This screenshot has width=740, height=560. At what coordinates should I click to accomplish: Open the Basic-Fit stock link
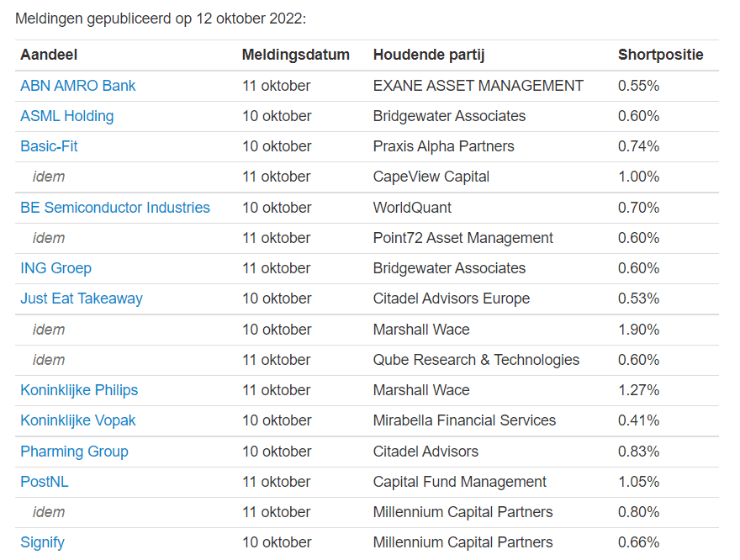coord(49,146)
